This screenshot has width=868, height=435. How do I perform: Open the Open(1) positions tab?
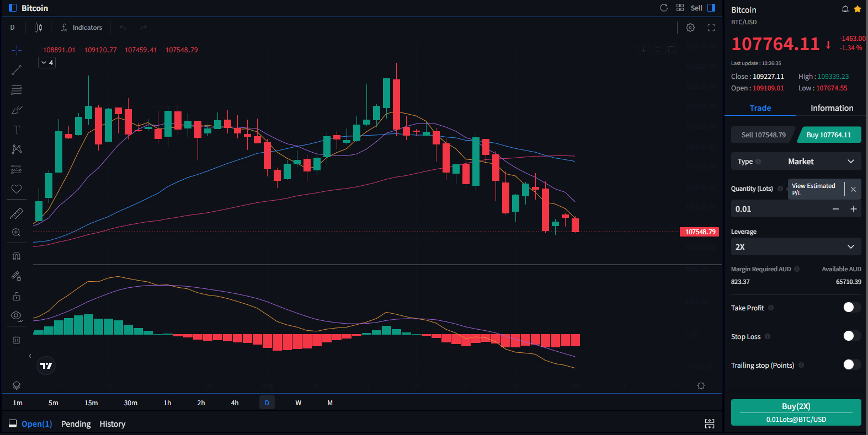(x=36, y=424)
